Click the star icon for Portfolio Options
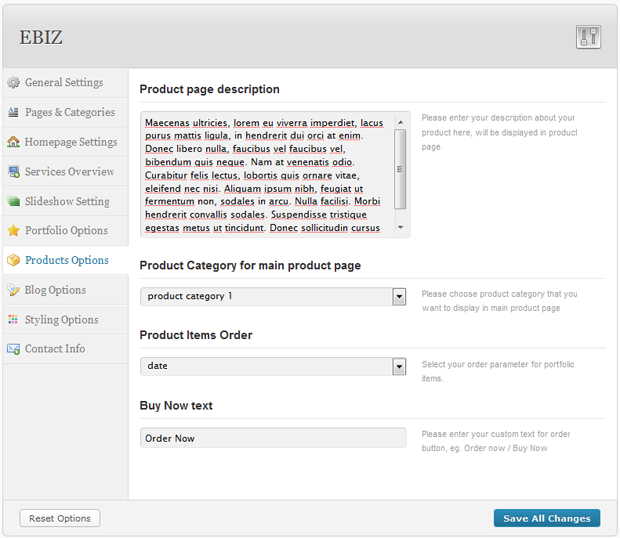 tap(14, 231)
